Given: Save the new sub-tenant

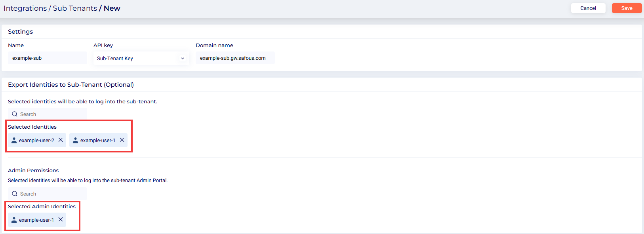Looking at the screenshot, I should click(x=627, y=8).
